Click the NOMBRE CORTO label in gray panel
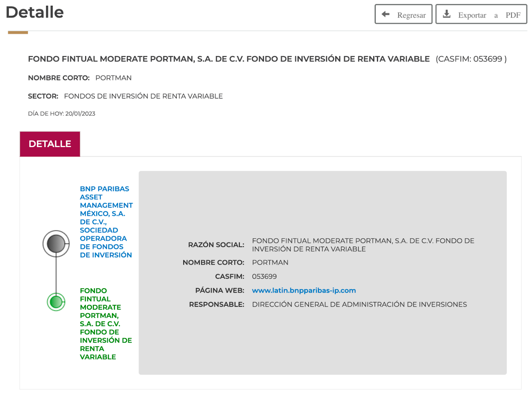 pos(213,263)
